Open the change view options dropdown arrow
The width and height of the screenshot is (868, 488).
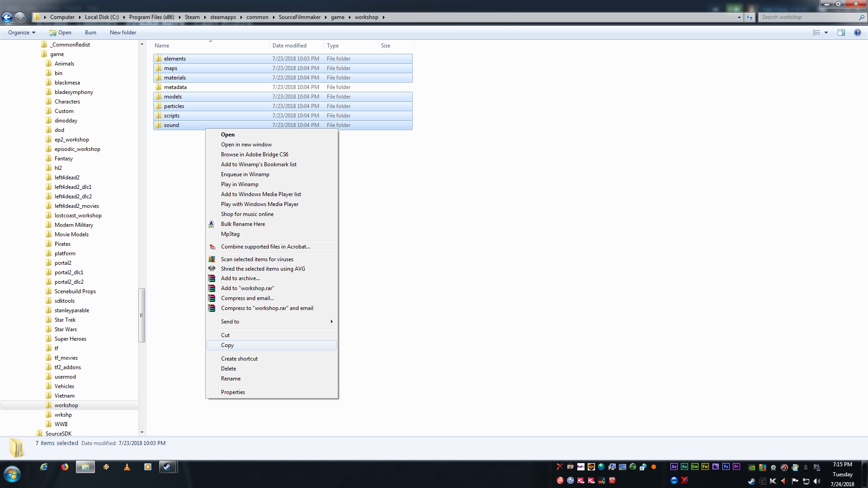coord(826,33)
